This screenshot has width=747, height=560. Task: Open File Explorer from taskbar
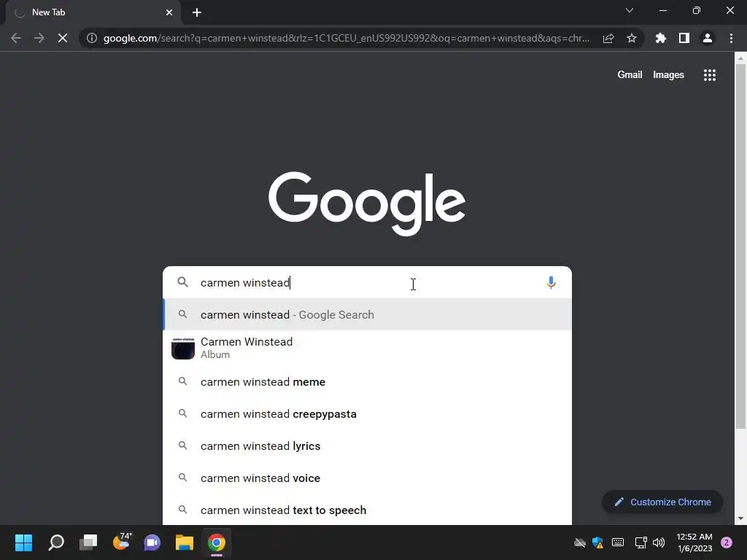click(185, 542)
